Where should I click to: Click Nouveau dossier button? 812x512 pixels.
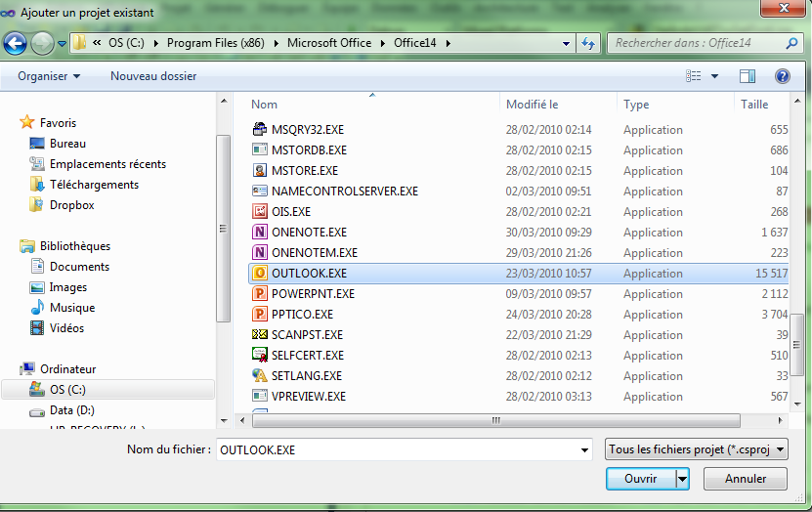[153, 76]
